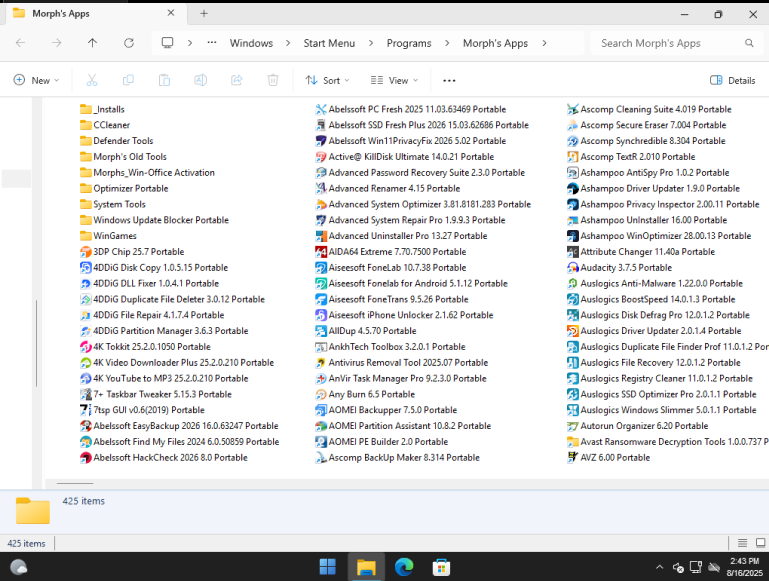Switch to large thumbnails view in status bar
The width and height of the screenshot is (769, 581).
click(x=761, y=543)
